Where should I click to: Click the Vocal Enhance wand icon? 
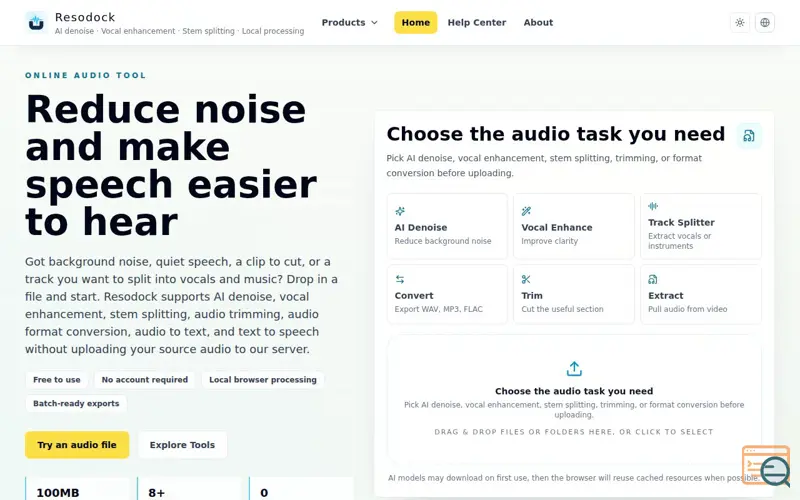click(x=526, y=211)
